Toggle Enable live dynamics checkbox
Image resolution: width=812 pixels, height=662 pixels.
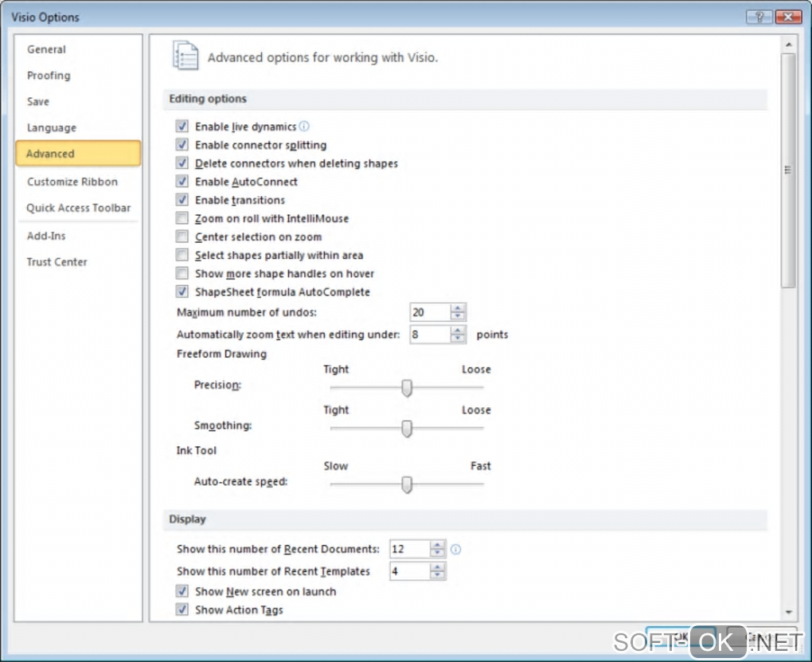tap(182, 126)
